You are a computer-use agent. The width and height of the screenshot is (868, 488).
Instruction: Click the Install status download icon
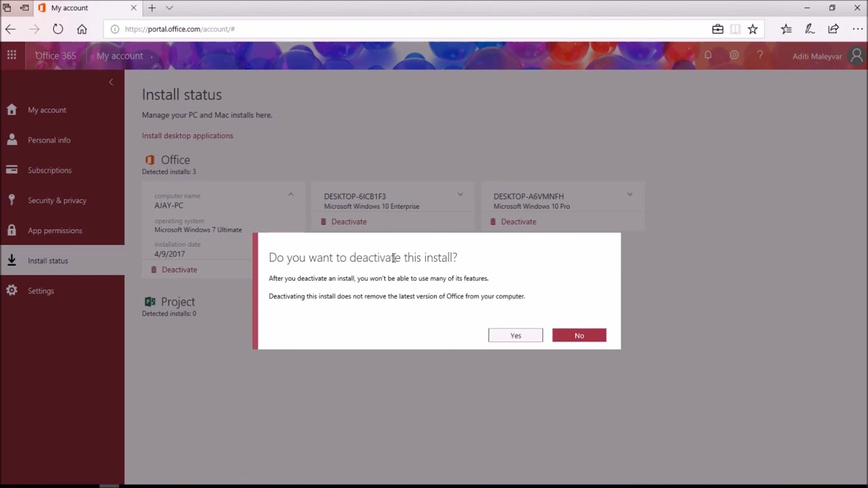pyautogui.click(x=12, y=260)
